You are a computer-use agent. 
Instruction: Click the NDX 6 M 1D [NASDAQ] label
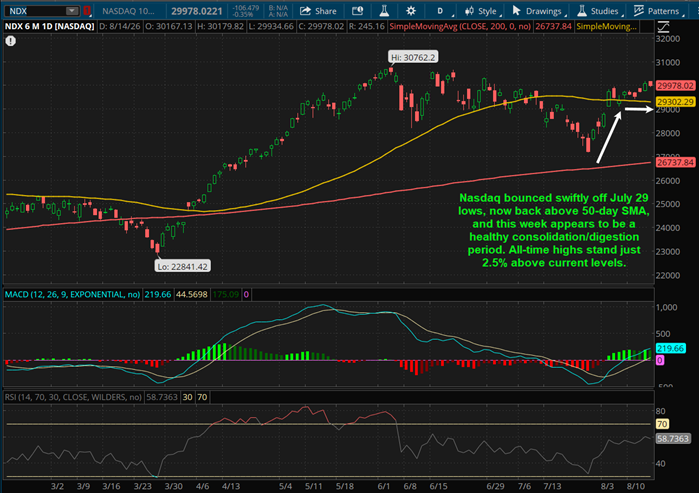(x=49, y=27)
